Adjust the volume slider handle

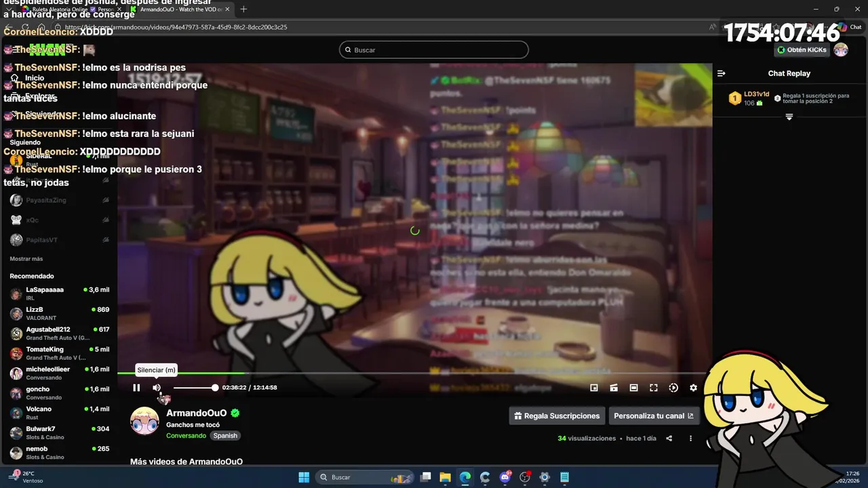coord(215,388)
